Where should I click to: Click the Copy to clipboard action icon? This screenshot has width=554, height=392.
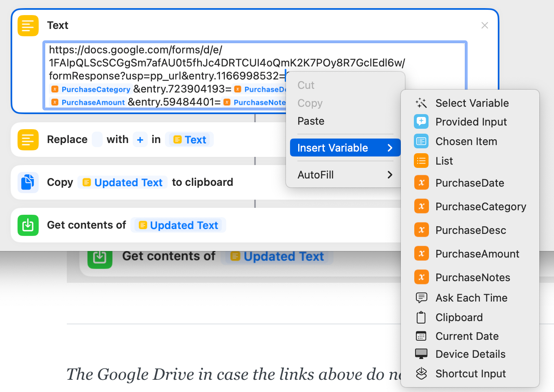coord(28,182)
